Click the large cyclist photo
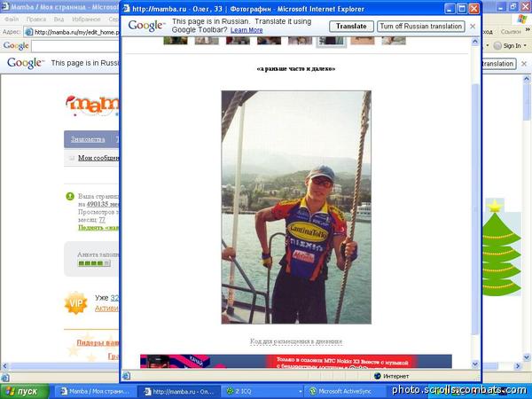Image resolution: width=532 pixels, height=399 pixels. coord(296,207)
